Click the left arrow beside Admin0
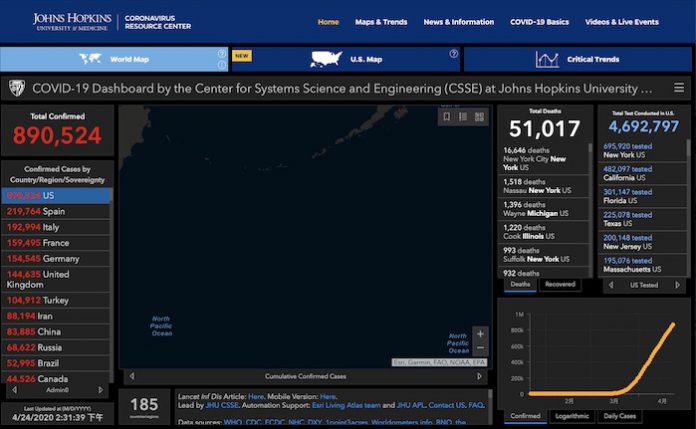696x429 pixels. point(15,390)
